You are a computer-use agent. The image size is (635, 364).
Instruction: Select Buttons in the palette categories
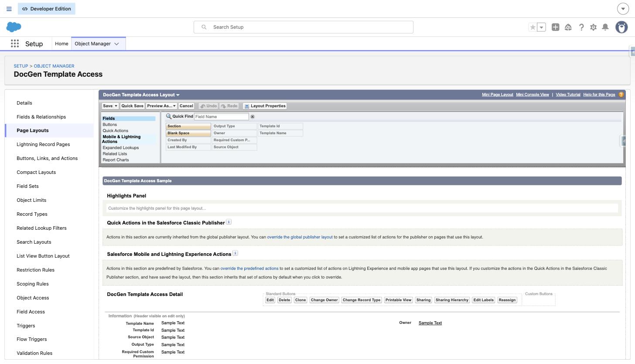(110, 125)
